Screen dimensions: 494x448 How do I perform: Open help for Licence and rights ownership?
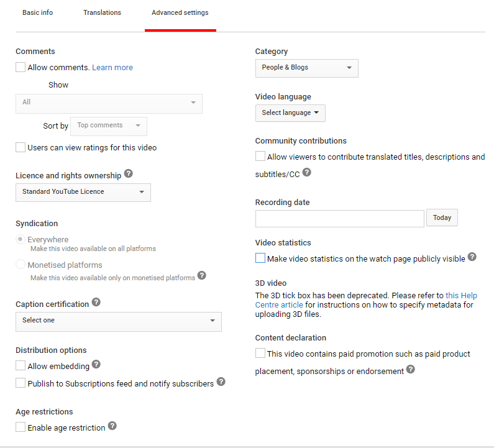(x=128, y=173)
